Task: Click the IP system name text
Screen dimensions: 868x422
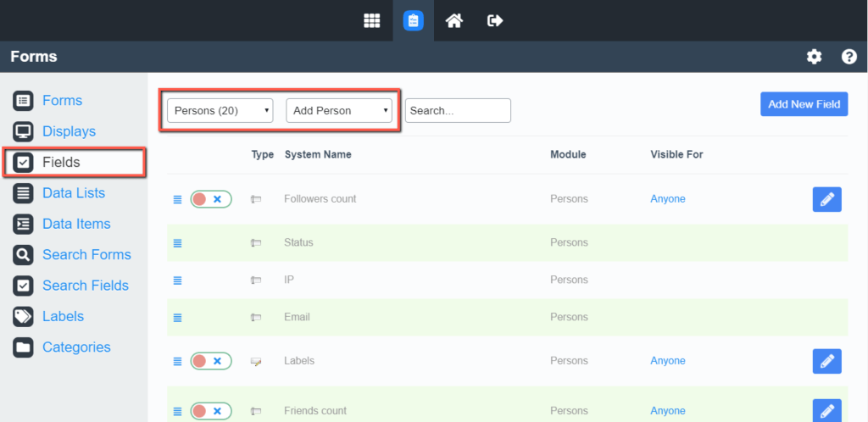Action: pyautogui.click(x=288, y=280)
